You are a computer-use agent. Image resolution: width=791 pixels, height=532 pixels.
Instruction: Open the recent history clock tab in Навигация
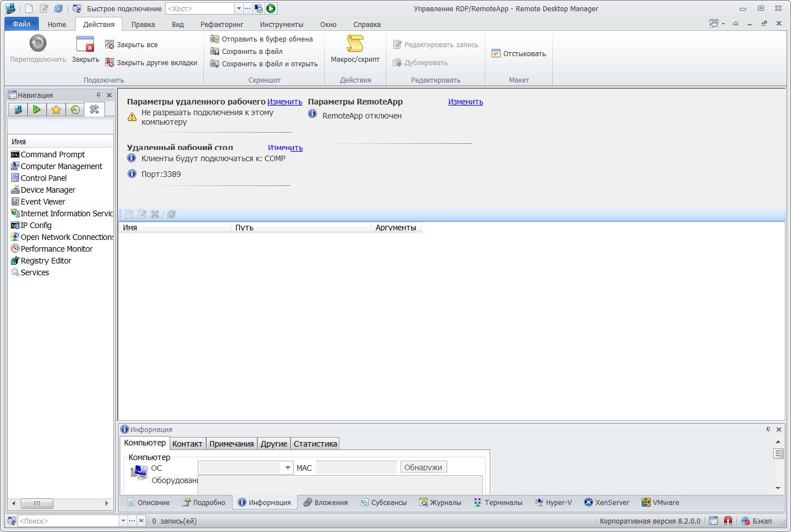click(x=75, y=110)
